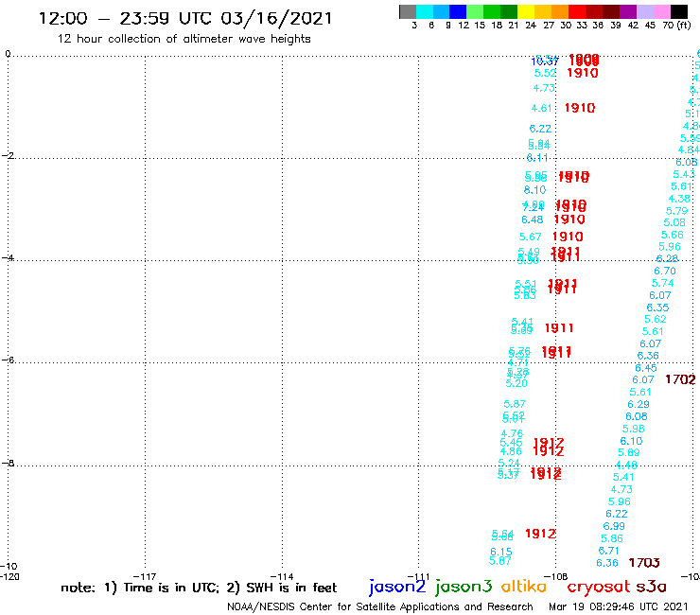Click the s3a satellite label
The height and width of the screenshot is (615, 700).
(651, 587)
